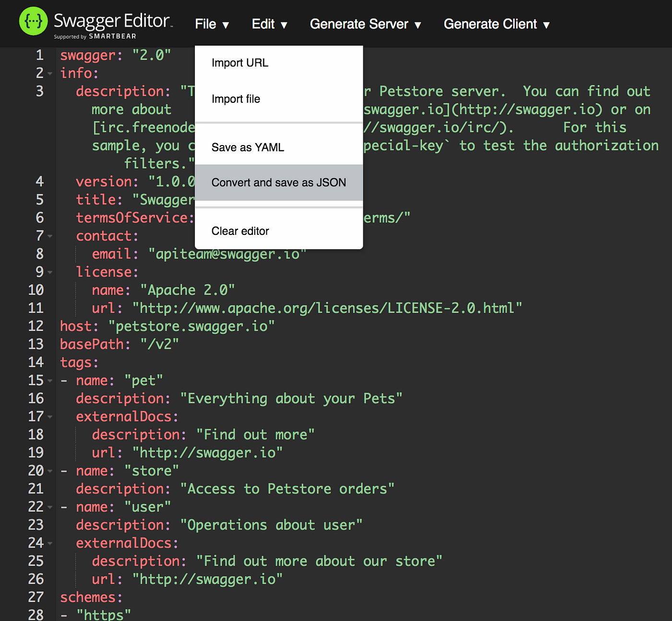The image size is (672, 621).
Task: Click the swagger: "2.0" line
Action: [115, 55]
